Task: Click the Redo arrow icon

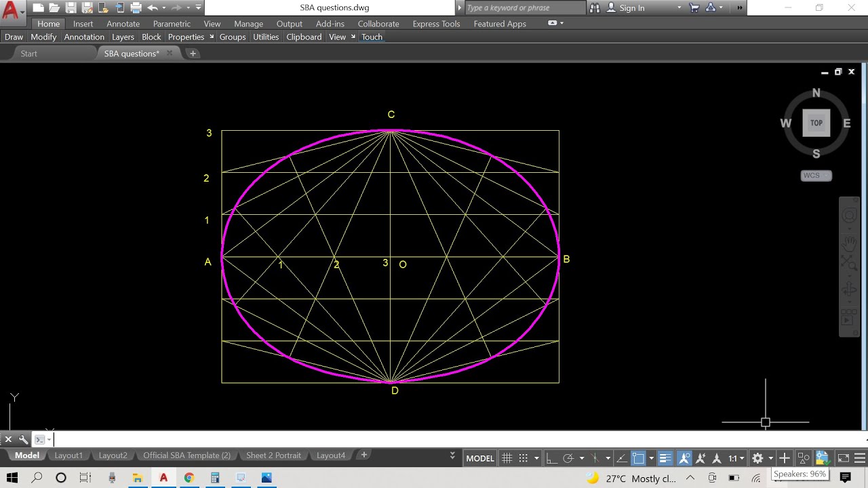Action: [x=176, y=8]
